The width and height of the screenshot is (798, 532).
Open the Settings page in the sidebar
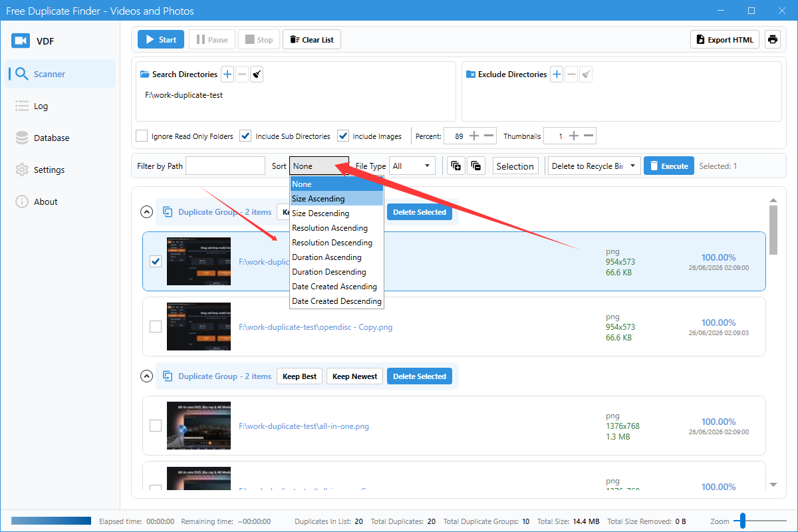(61, 170)
